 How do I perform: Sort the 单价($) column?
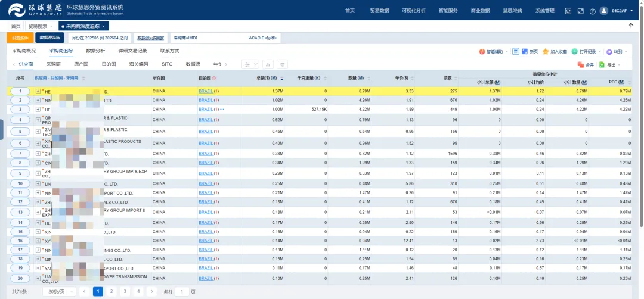(x=412, y=78)
